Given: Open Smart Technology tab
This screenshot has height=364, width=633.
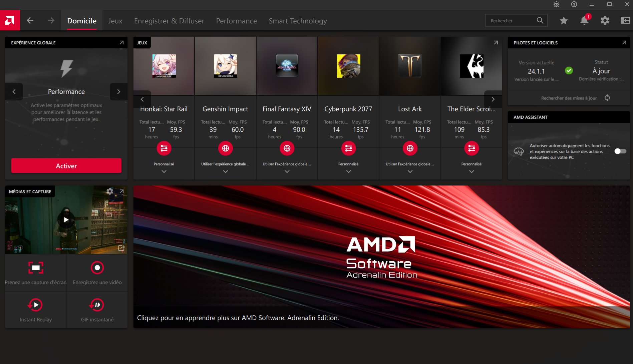Looking at the screenshot, I should [298, 21].
